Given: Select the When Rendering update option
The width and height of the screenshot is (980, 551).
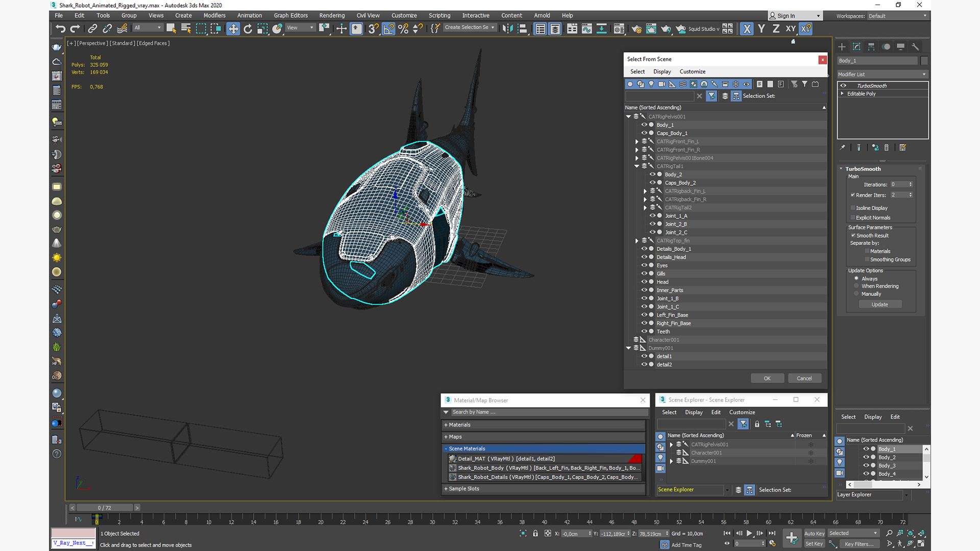Looking at the screenshot, I should 856,286.
